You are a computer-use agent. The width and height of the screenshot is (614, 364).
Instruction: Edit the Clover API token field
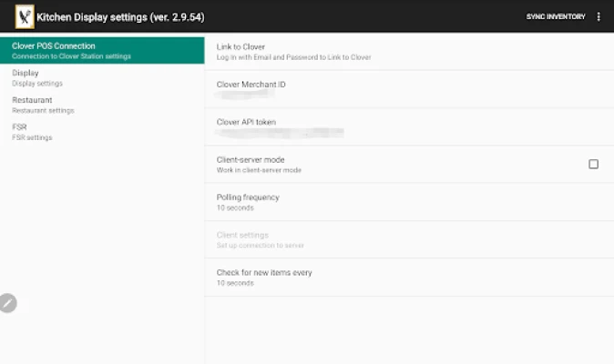(409, 126)
